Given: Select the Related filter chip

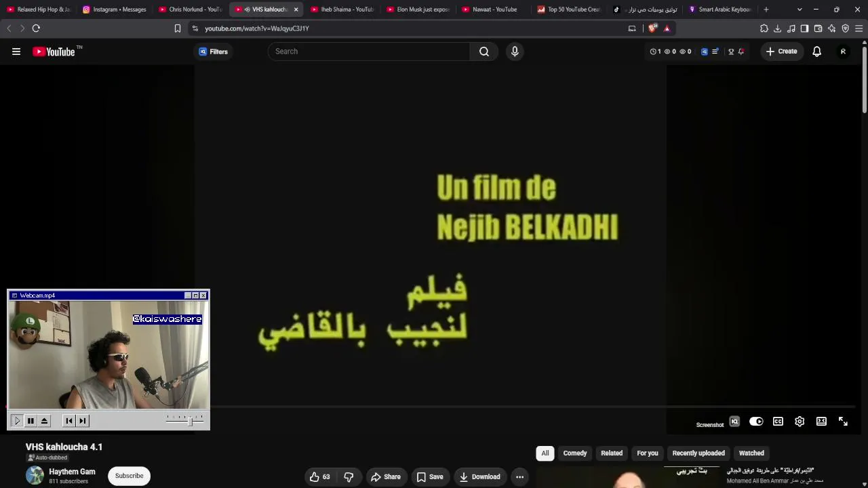Looking at the screenshot, I should (x=612, y=453).
